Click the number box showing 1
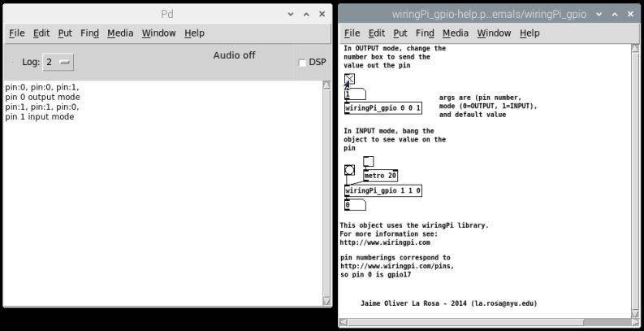This screenshot has width=644, height=331. [x=356, y=94]
